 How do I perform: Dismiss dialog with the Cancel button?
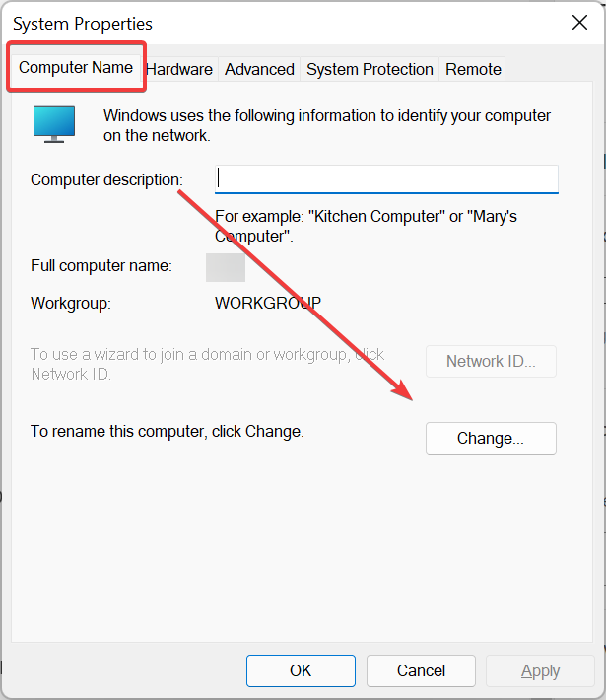click(421, 670)
